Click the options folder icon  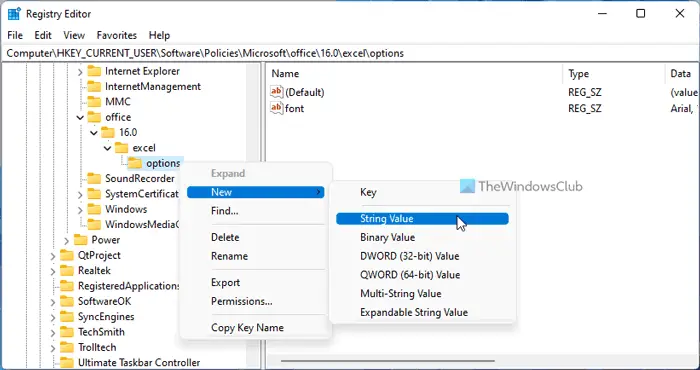[135, 163]
